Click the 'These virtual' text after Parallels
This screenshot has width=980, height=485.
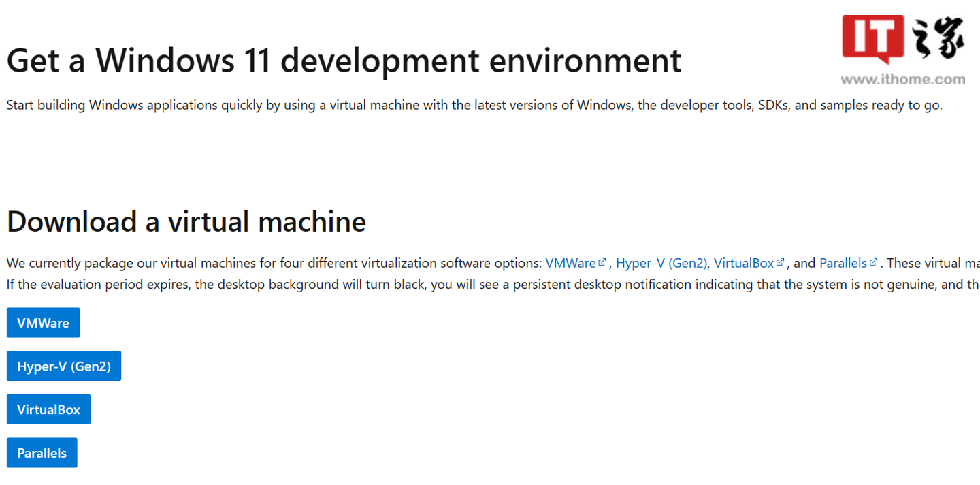point(932,263)
